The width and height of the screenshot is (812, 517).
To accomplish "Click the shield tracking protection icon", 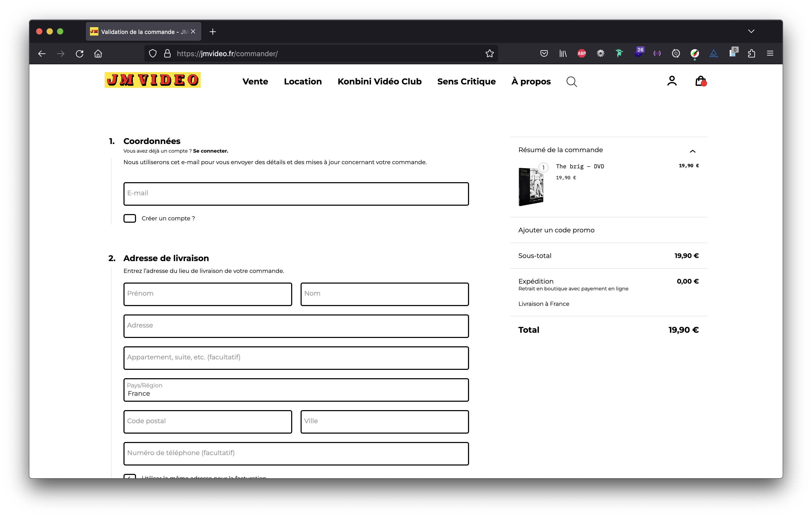I will [x=153, y=54].
